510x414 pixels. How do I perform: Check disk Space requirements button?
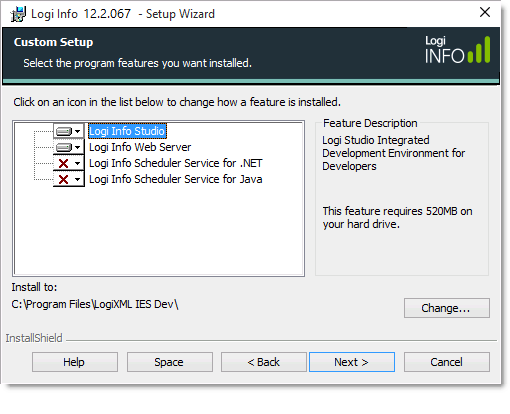(170, 362)
